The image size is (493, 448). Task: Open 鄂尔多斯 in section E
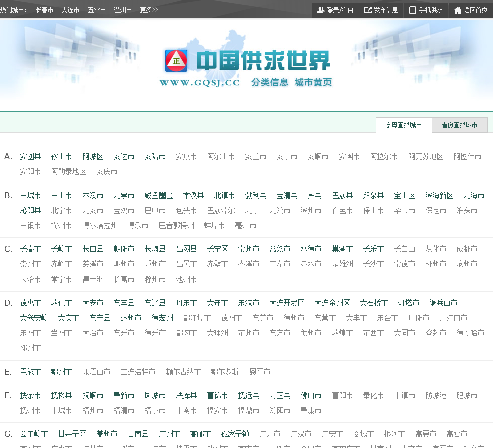(225, 372)
